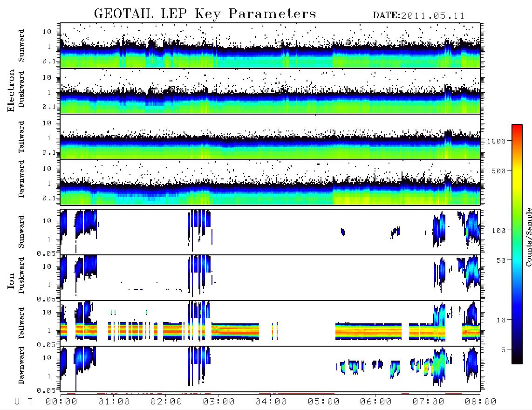Select the Ion "Dawnward" panel label
The width and height of the screenshot is (532, 410).
coord(21,365)
